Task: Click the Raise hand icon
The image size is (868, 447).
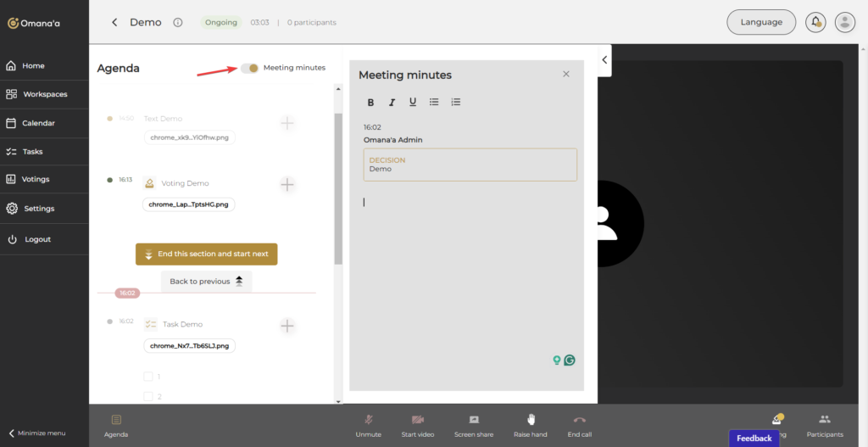Action: click(531, 420)
